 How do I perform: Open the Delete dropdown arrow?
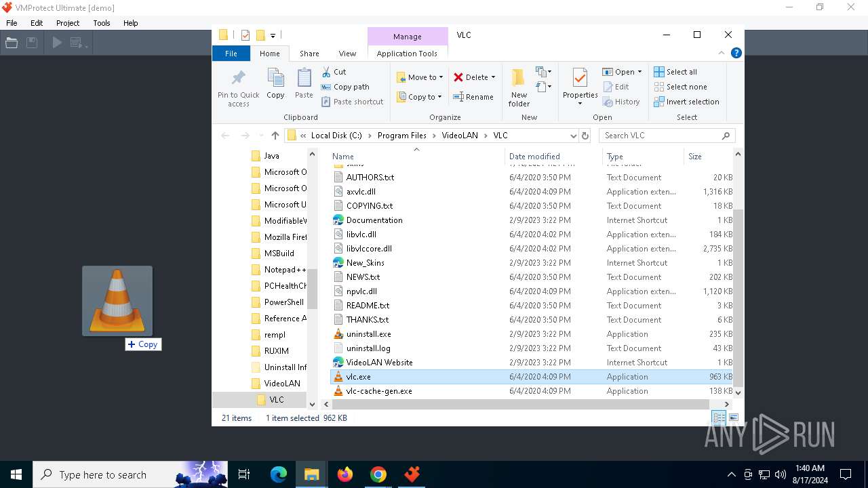pyautogui.click(x=493, y=77)
